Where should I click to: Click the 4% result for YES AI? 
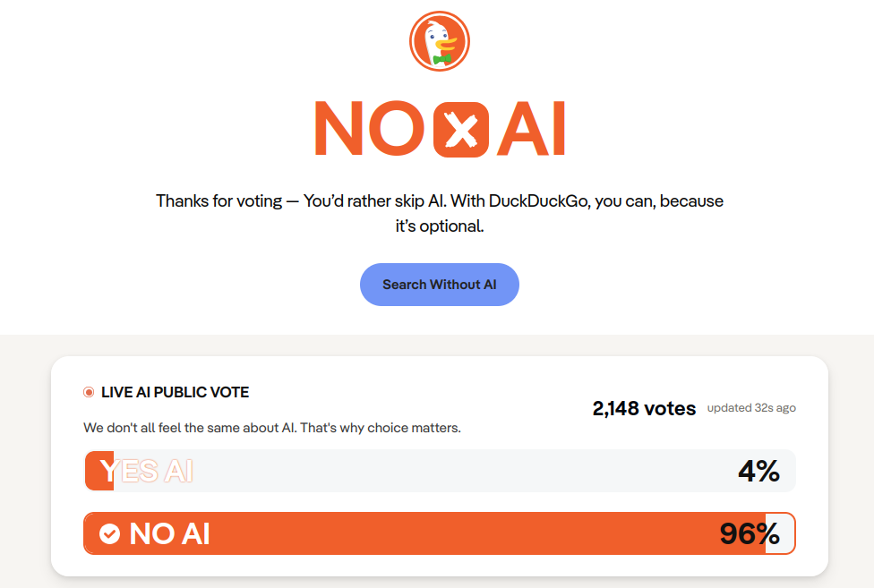[x=758, y=471]
